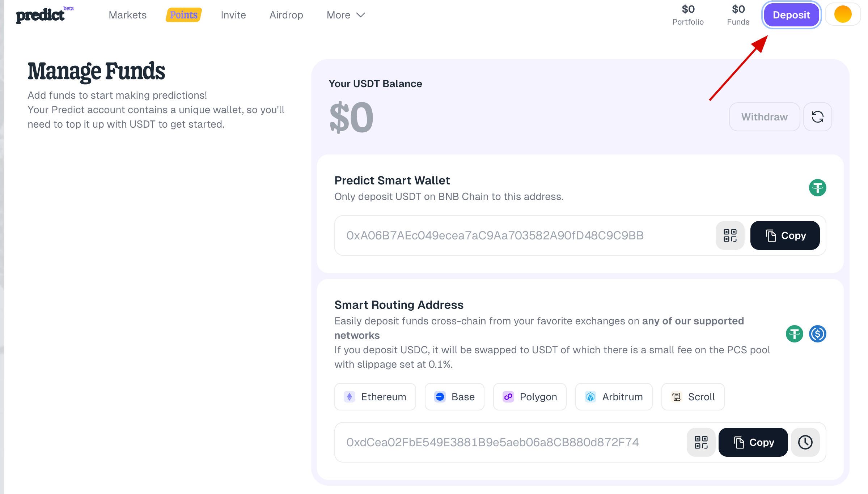
Task: Choose the Polygon network option
Action: coord(530,397)
